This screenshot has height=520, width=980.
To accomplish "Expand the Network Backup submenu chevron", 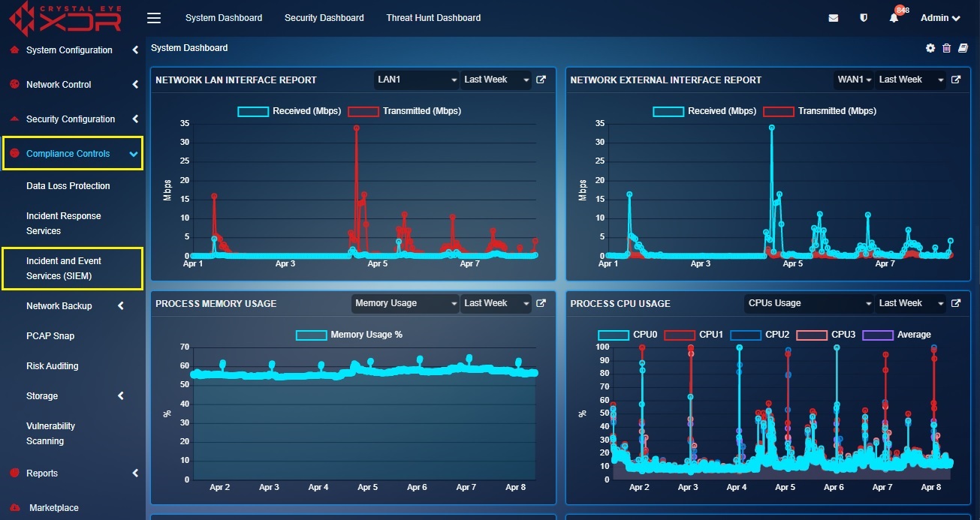I will tap(121, 306).
